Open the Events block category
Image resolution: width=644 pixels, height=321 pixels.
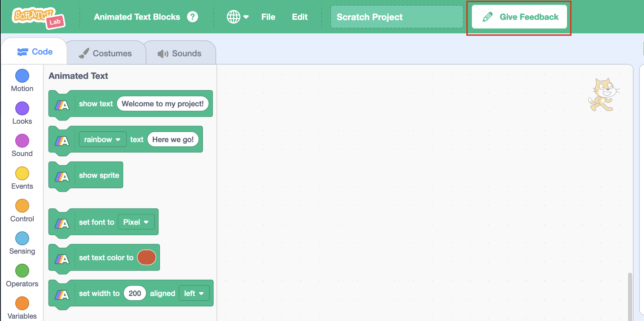[22, 173]
